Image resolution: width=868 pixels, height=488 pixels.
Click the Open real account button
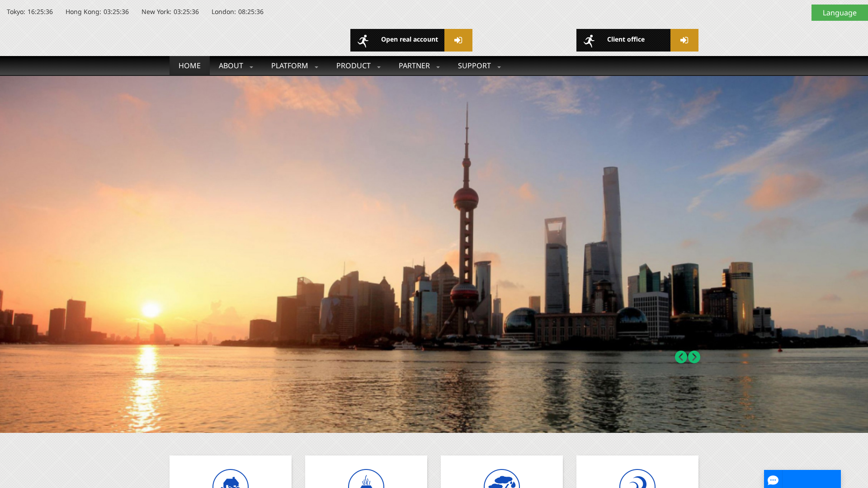point(409,40)
